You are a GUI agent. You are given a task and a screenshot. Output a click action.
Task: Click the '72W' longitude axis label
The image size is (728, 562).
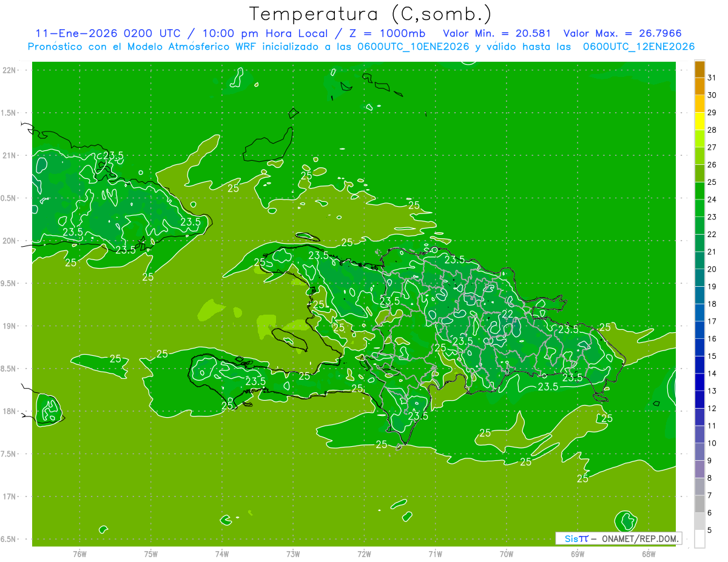point(364,554)
